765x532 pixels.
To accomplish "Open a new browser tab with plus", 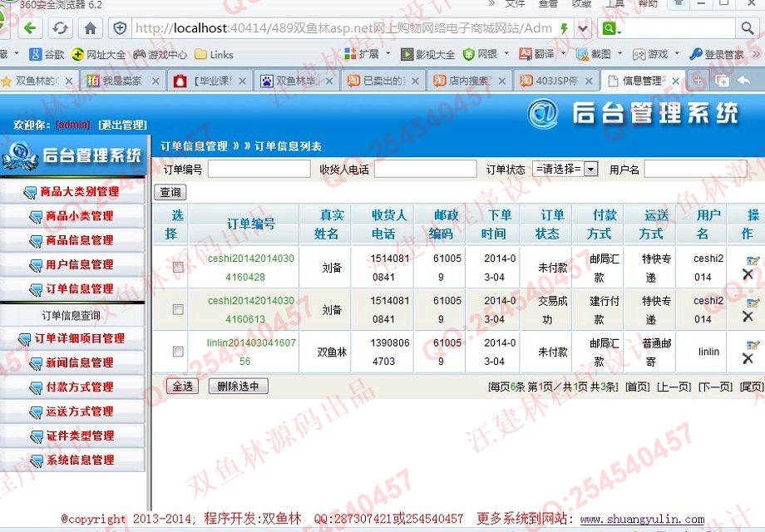I will 698,81.
